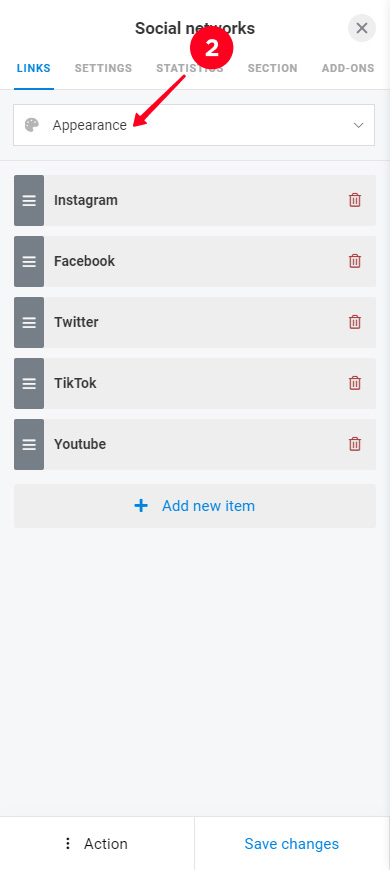
Task: Click the Youtube reorder handle icon
Action: coord(29,444)
